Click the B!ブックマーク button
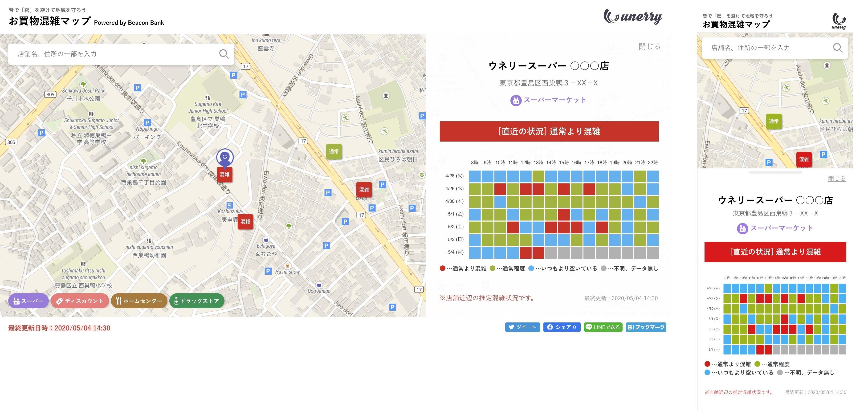 pyautogui.click(x=646, y=327)
